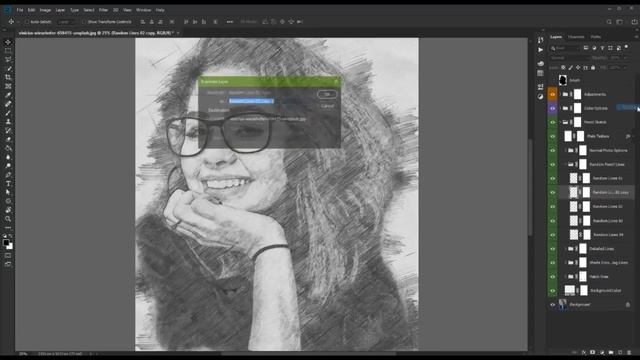The height and width of the screenshot is (360, 640).
Task: Click the add layer style fx icon
Action: 584,352
